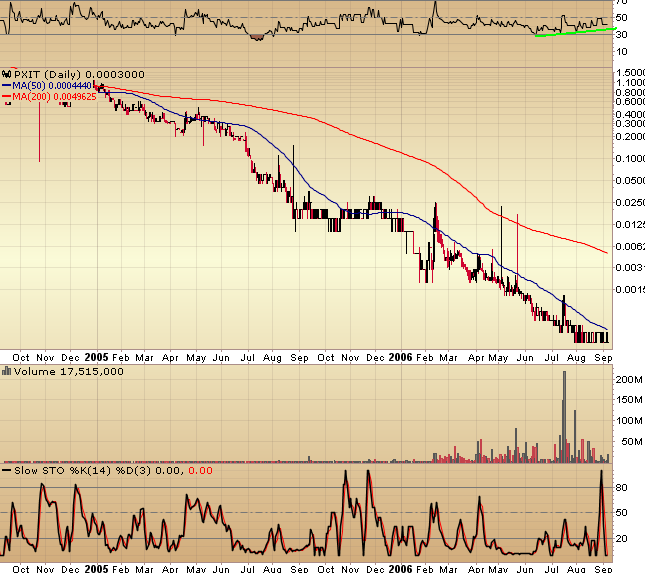Click the Slow STO %K(14) %D(3) label
Image resolution: width=645 pixels, height=575 pixels.
tap(83, 470)
